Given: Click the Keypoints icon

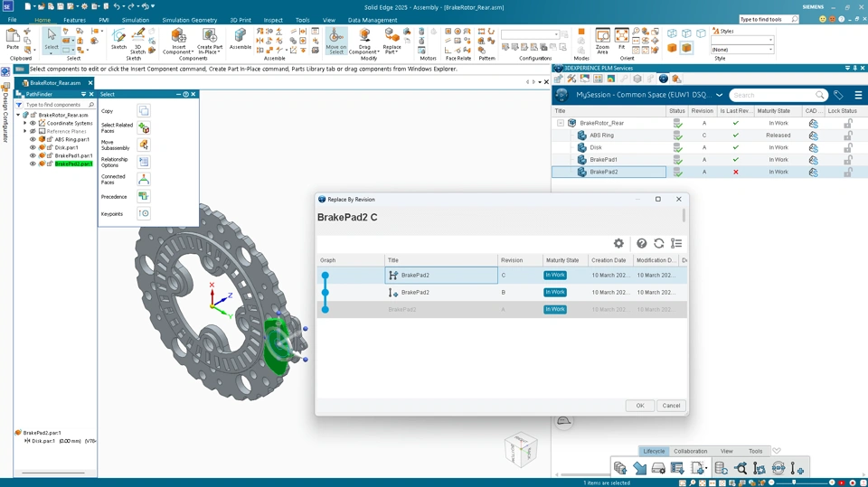Looking at the screenshot, I should [x=144, y=213].
